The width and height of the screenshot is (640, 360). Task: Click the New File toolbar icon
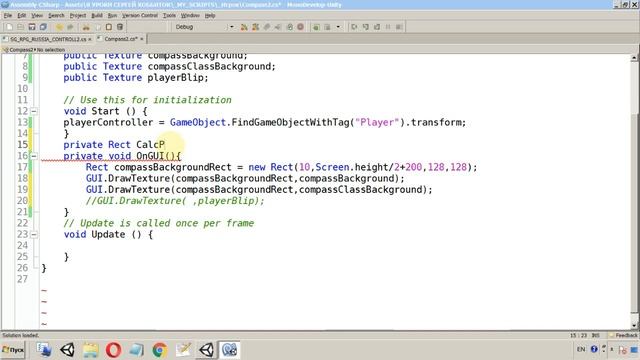[x=9, y=27]
